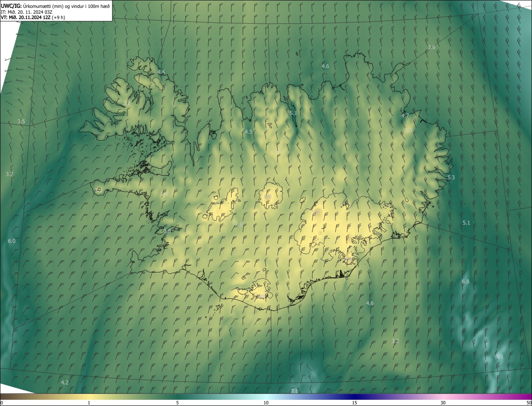532x406 pixels.
Task: Select the 4.4 value label over the Westfjords
Action: (x=161, y=72)
